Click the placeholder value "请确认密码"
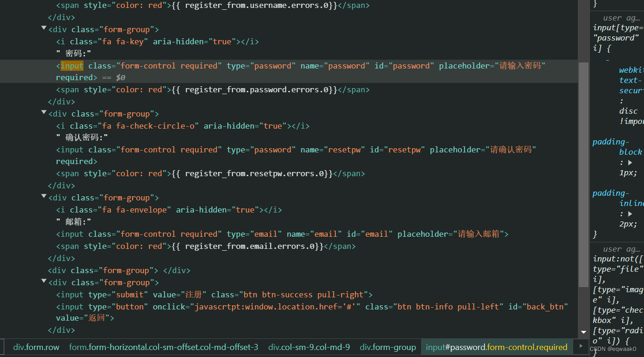Image resolution: width=644 pixels, height=357 pixels. (511, 150)
